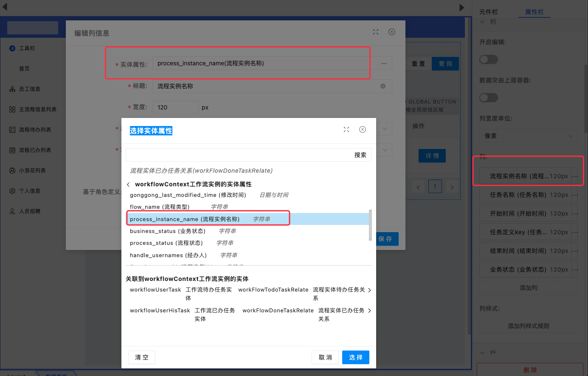Click the attribute list scrollbar
588x376 pixels.
[x=371, y=225]
